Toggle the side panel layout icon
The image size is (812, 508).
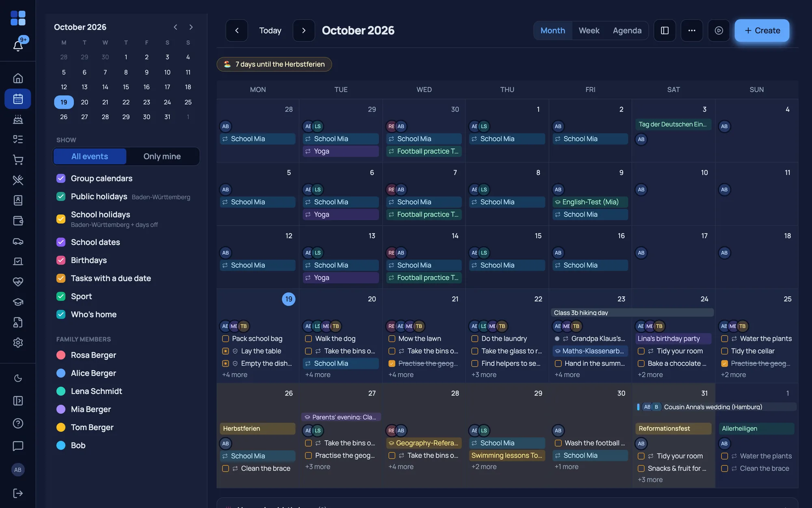(x=665, y=30)
